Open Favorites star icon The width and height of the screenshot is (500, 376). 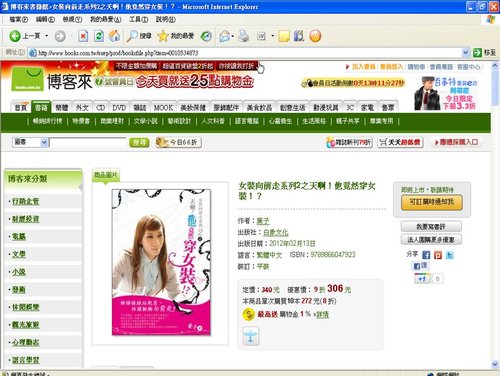click(163, 36)
